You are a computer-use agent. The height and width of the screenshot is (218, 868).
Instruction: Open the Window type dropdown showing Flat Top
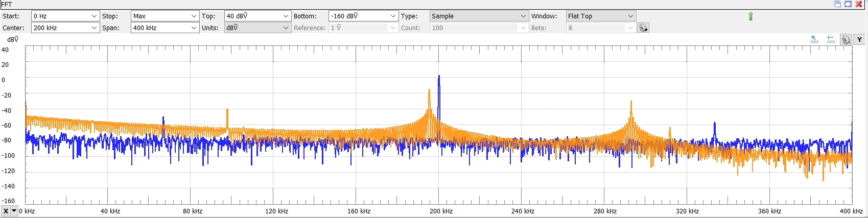point(630,16)
